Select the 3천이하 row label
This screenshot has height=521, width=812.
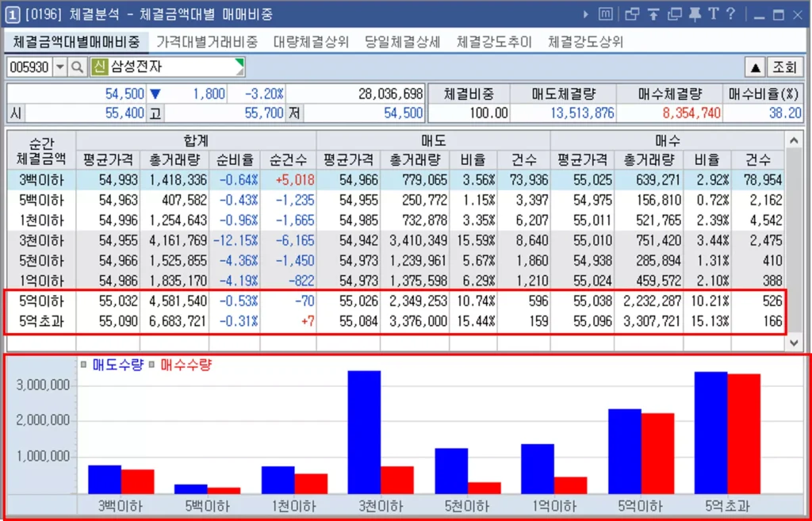click(41, 241)
